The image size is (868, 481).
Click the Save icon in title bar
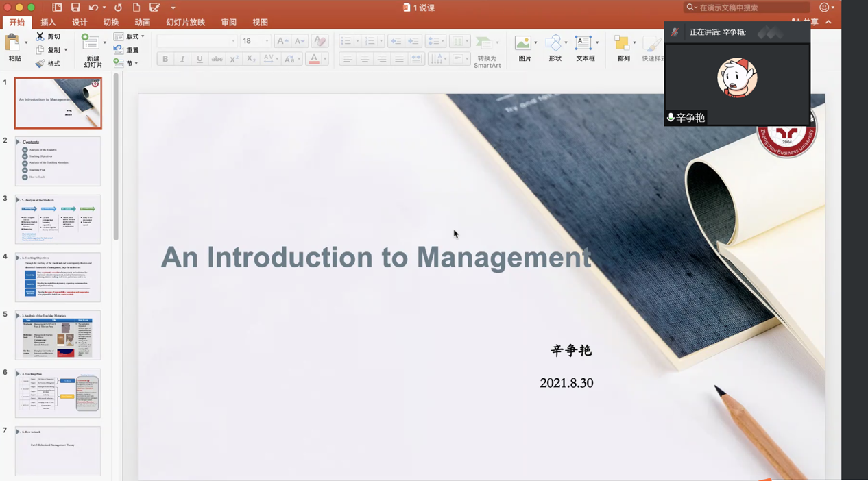75,8
